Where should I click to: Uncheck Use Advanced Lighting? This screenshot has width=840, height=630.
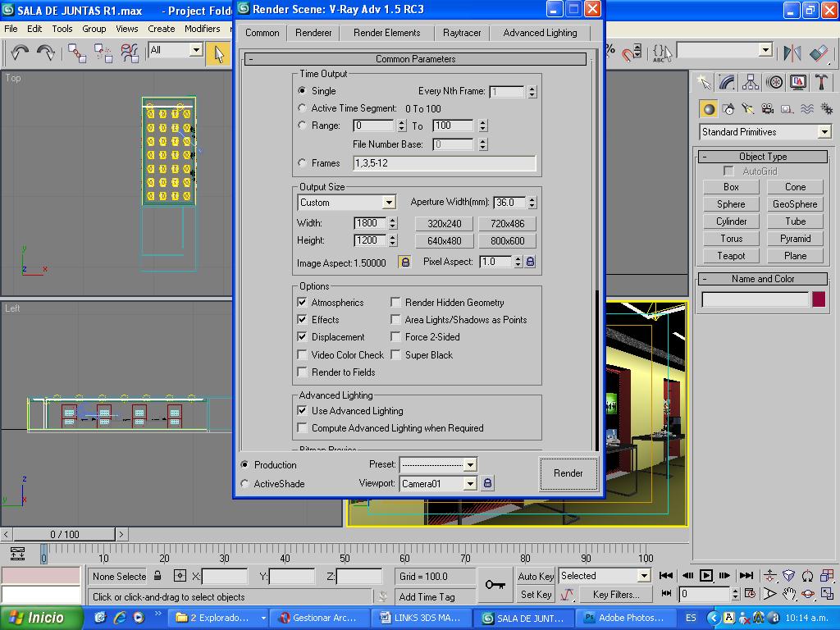(302, 410)
